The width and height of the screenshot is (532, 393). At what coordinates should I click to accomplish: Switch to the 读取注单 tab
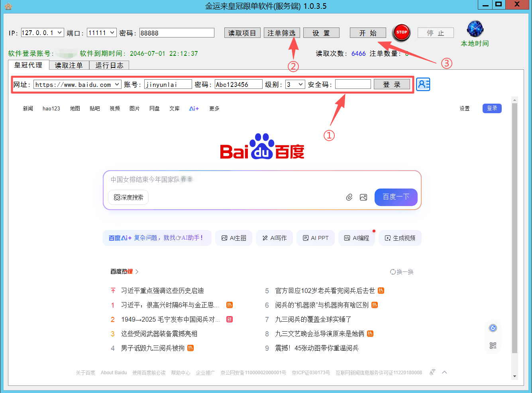(x=68, y=65)
